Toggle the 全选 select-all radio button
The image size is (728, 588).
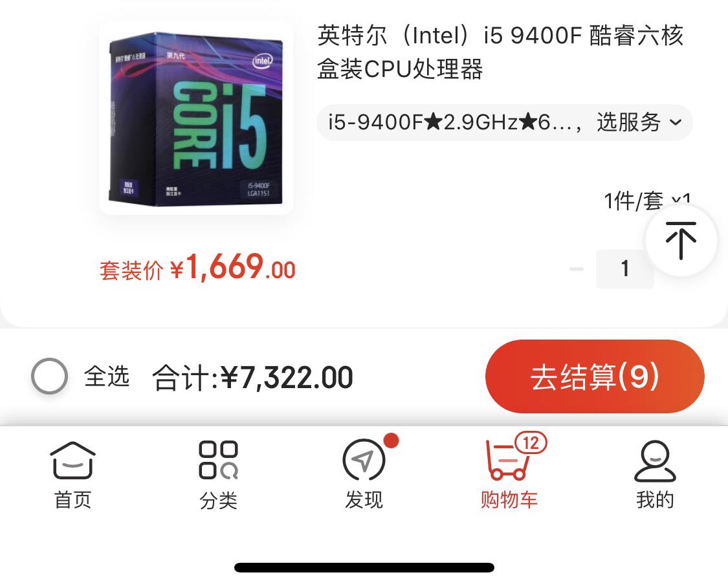pyautogui.click(x=49, y=376)
